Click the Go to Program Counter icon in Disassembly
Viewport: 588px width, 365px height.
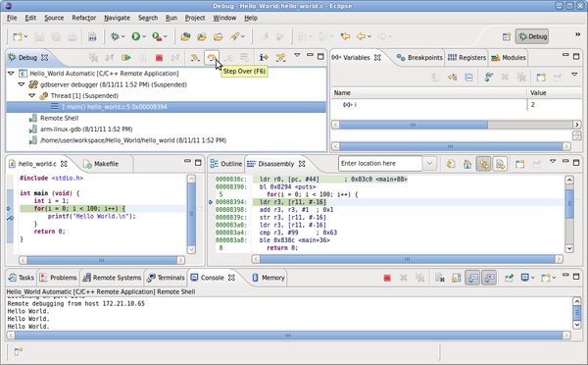467,164
